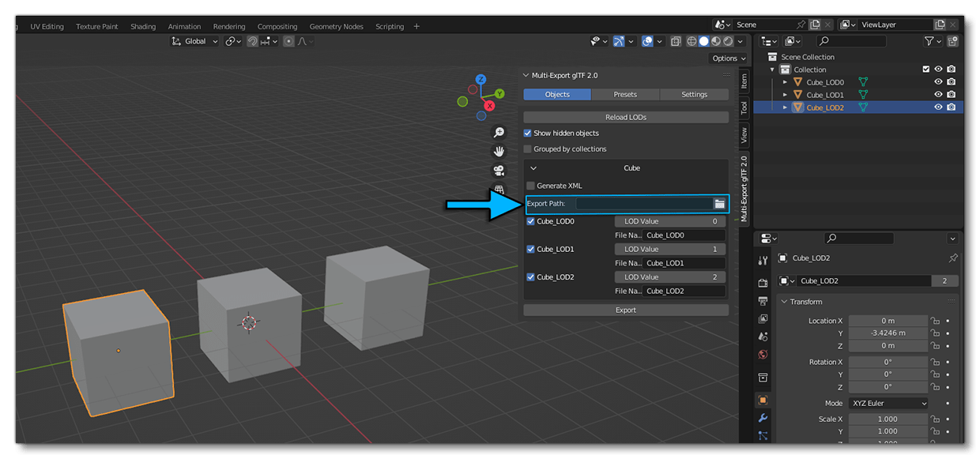980x459 pixels.
Task: Toggle the snapping magnet icon
Action: click(253, 41)
